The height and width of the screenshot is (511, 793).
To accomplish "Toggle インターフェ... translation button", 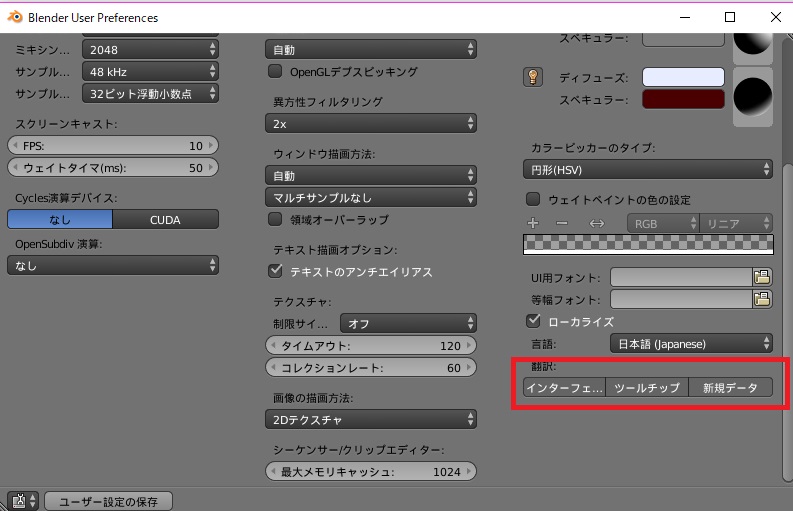I will click(x=564, y=388).
